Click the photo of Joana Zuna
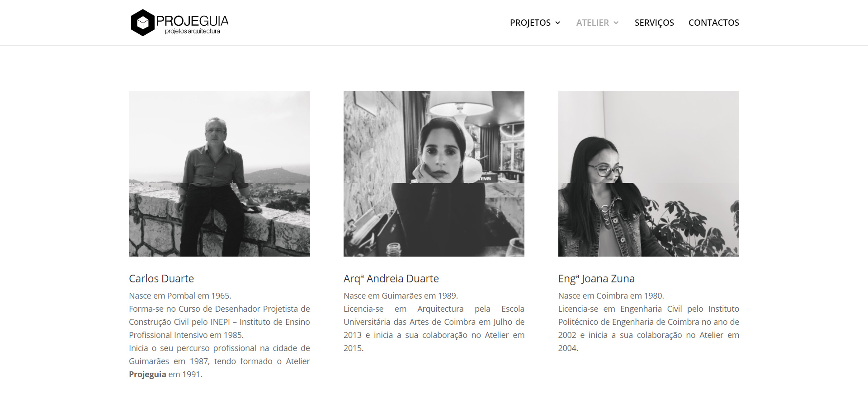868x398 pixels. pos(649,173)
